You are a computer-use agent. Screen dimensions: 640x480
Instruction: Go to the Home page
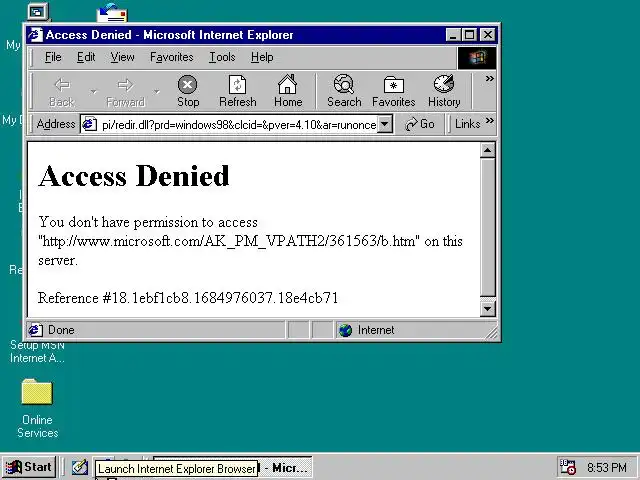[x=288, y=91]
